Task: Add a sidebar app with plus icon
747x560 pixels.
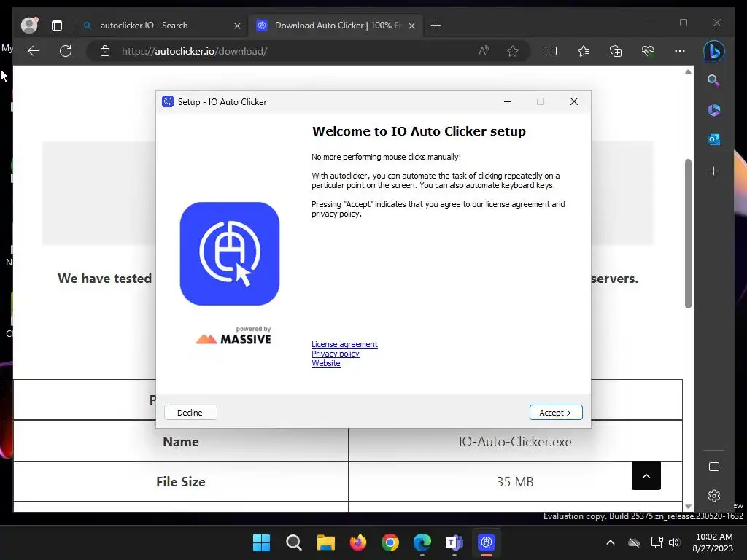Action: pyautogui.click(x=713, y=171)
